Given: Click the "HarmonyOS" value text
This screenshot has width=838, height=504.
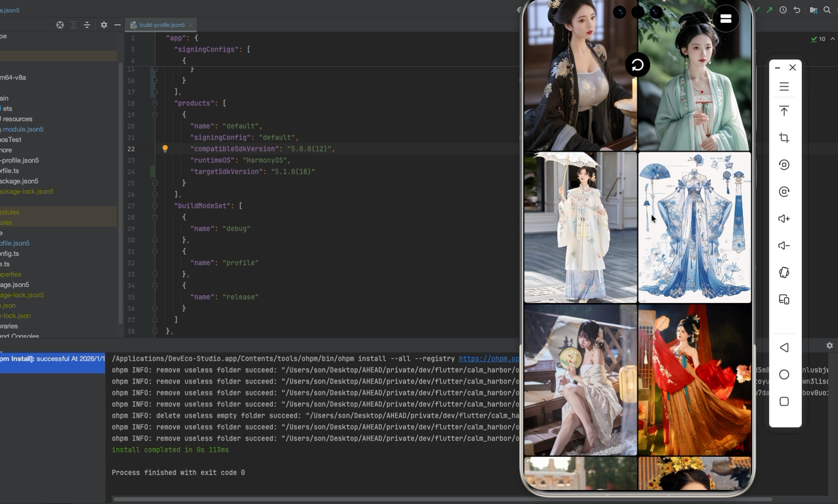Looking at the screenshot, I should click(265, 160).
